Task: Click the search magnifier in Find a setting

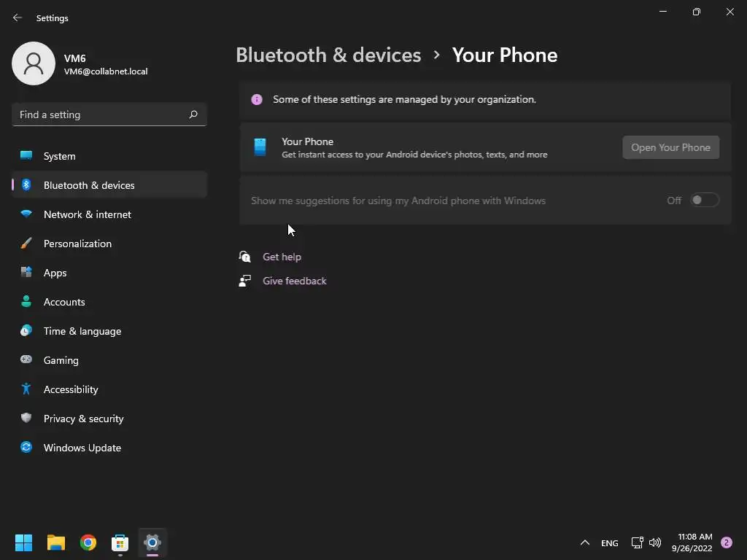Action: pos(193,114)
